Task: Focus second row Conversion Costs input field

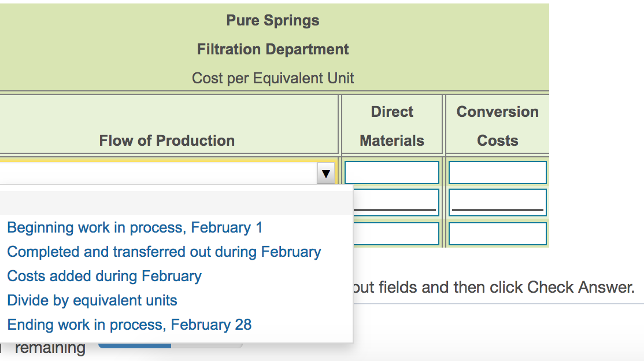Action: click(x=497, y=201)
